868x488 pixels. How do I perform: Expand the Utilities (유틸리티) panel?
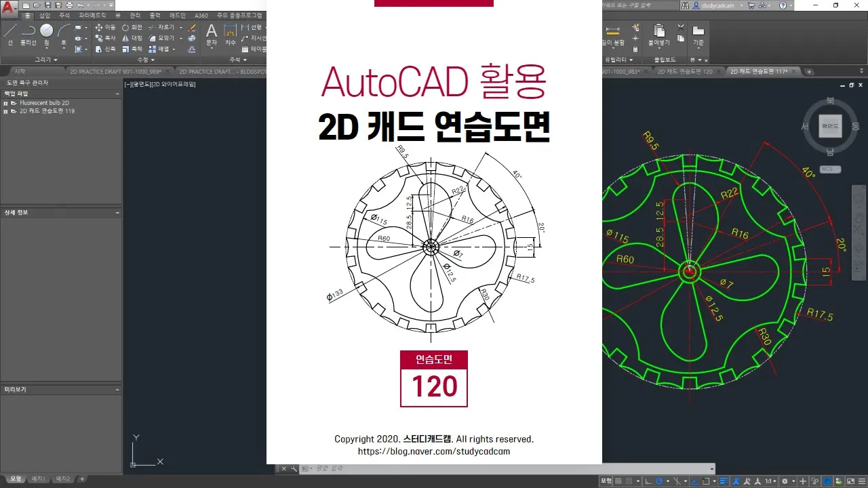coord(618,60)
